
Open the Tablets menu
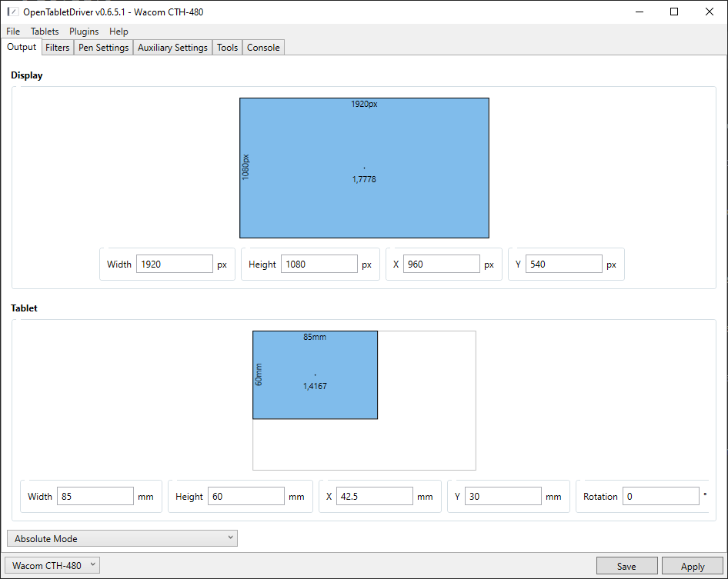pos(45,32)
